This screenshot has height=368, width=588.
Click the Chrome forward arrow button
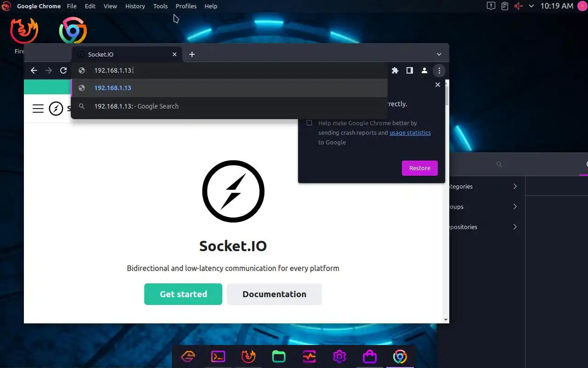[x=49, y=70]
